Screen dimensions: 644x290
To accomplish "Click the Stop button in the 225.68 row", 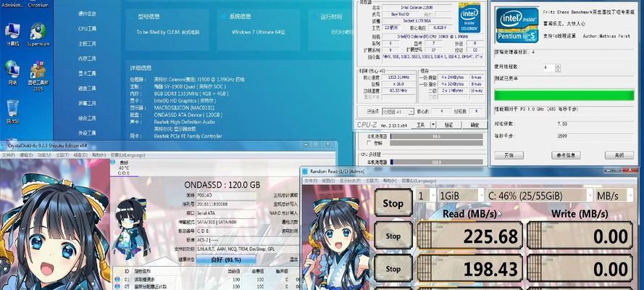I will (393, 236).
